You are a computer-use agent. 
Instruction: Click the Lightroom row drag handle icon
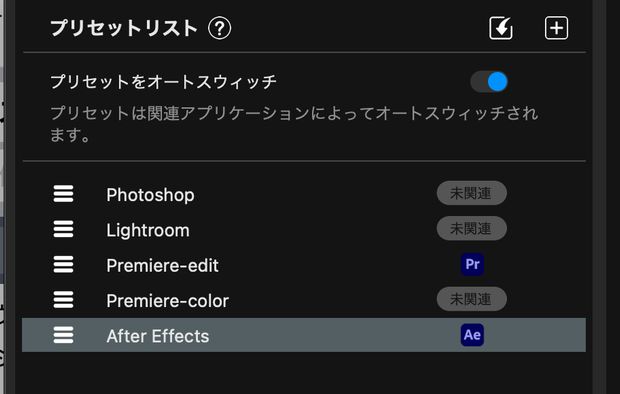tap(63, 229)
